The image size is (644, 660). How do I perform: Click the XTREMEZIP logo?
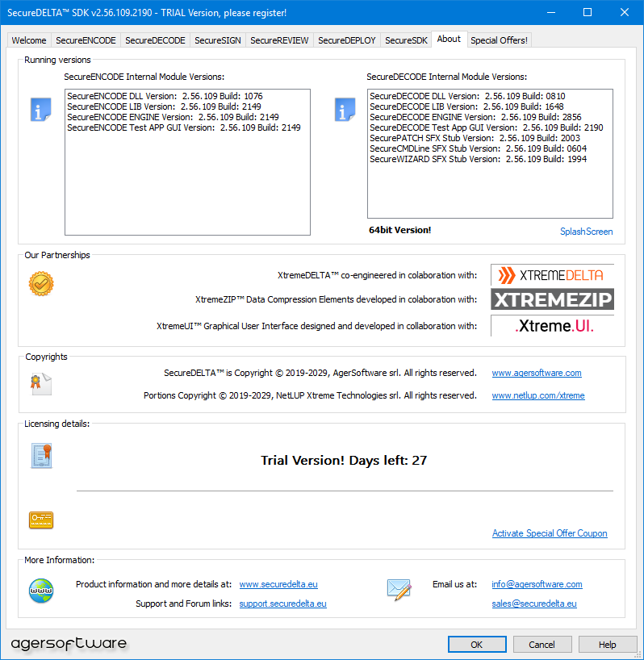tap(552, 299)
